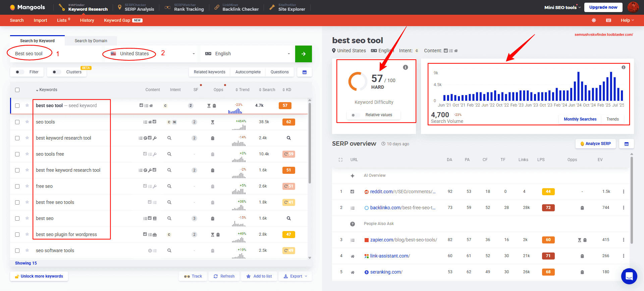Click Keyword Difficulty info icon
The width and height of the screenshot is (644, 291).
(406, 67)
